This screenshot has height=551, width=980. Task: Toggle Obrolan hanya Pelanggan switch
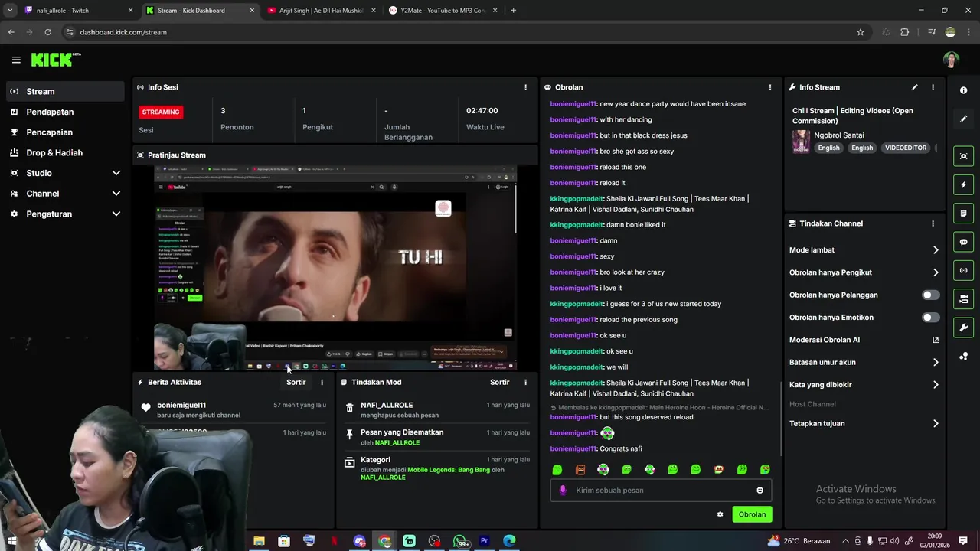click(930, 295)
